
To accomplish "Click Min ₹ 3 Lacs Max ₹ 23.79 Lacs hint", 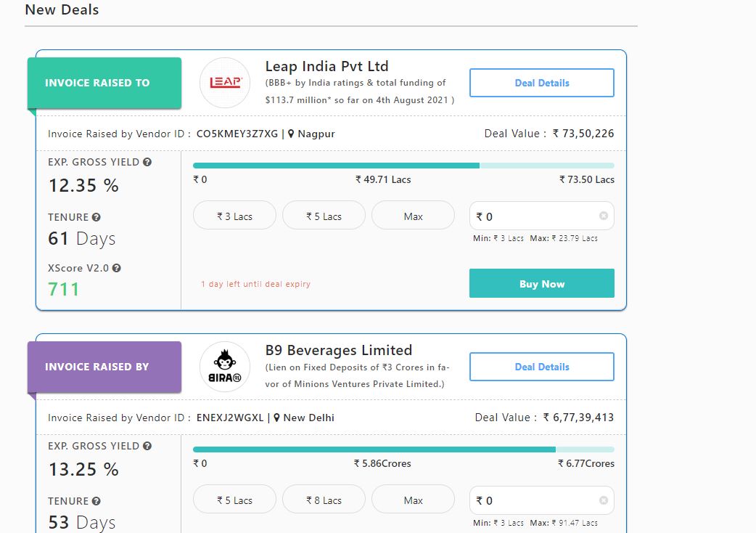I will point(535,238).
